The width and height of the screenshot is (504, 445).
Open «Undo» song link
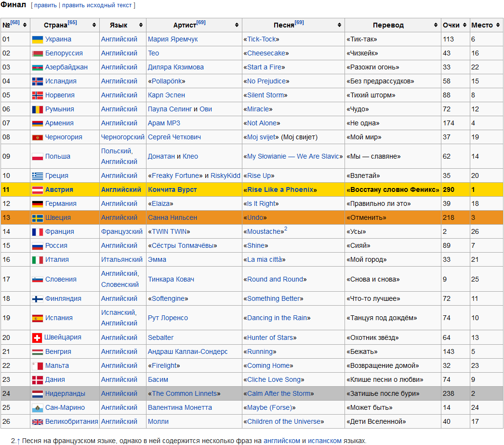tap(255, 218)
